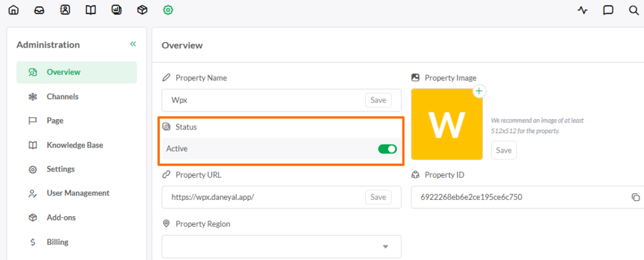
Task: Open the reporting chart icon
Action: point(116,10)
